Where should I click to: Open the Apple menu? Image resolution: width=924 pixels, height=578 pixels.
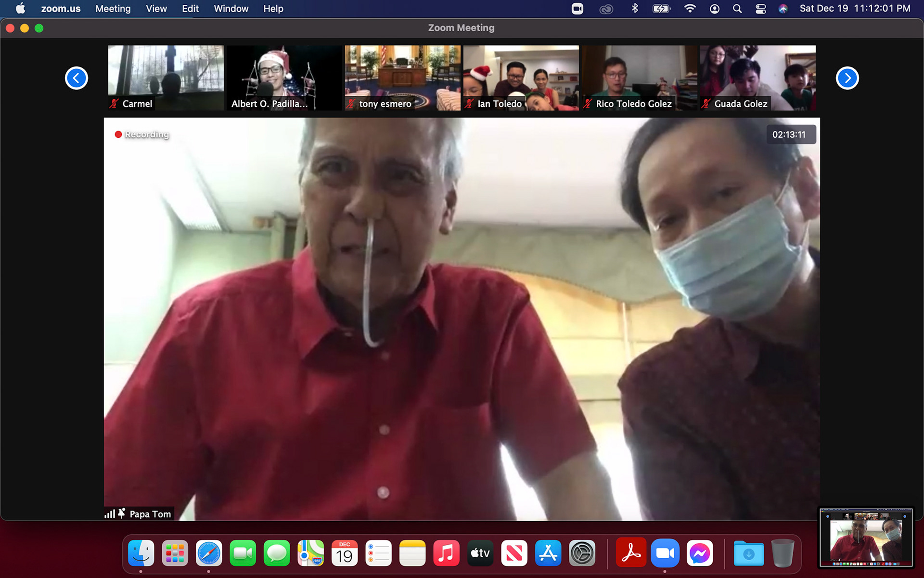tap(20, 9)
